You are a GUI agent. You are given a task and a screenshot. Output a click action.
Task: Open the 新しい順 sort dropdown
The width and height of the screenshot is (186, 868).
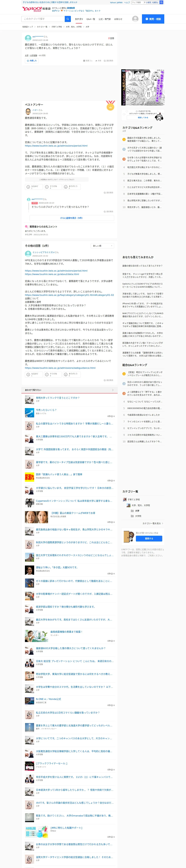(x=102, y=246)
